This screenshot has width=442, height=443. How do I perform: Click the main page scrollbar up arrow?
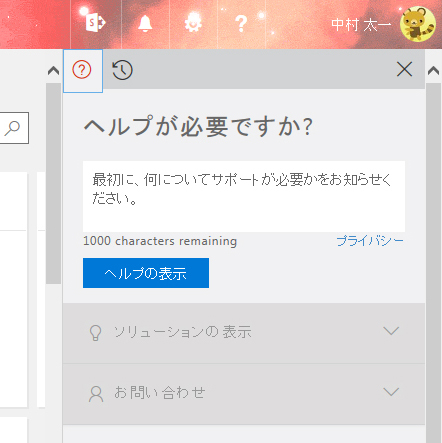pyautogui.click(x=53, y=70)
